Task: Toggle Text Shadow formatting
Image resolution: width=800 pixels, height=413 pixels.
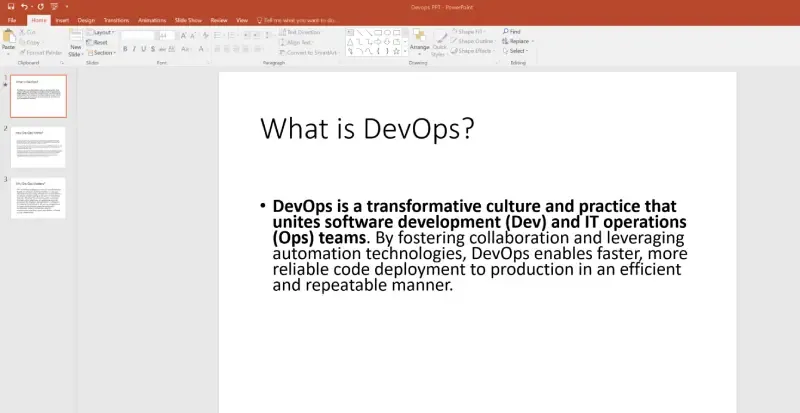Action: [153, 49]
